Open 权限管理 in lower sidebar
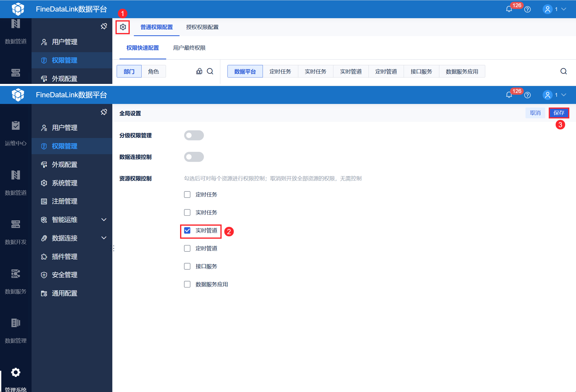 pos(72,146)
